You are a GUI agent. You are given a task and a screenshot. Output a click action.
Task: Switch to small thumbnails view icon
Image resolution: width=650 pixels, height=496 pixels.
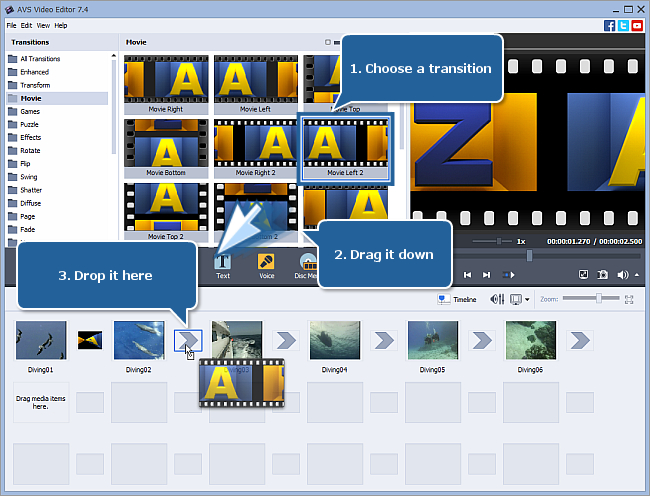tap(328, 42)
